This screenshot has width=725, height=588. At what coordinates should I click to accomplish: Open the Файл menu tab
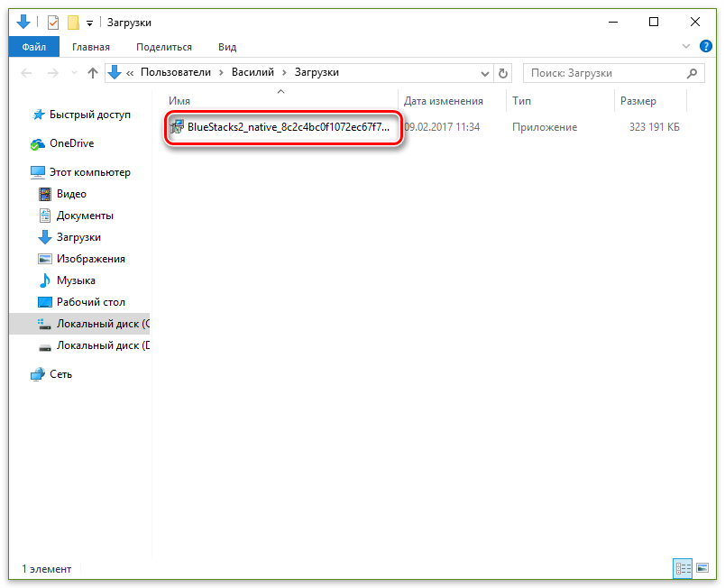[33, 47]
